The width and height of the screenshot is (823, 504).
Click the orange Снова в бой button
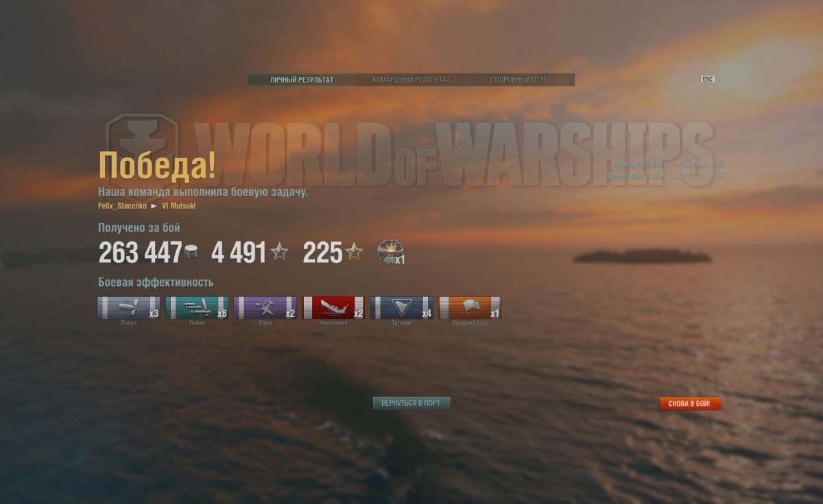(x=689, y=404)
